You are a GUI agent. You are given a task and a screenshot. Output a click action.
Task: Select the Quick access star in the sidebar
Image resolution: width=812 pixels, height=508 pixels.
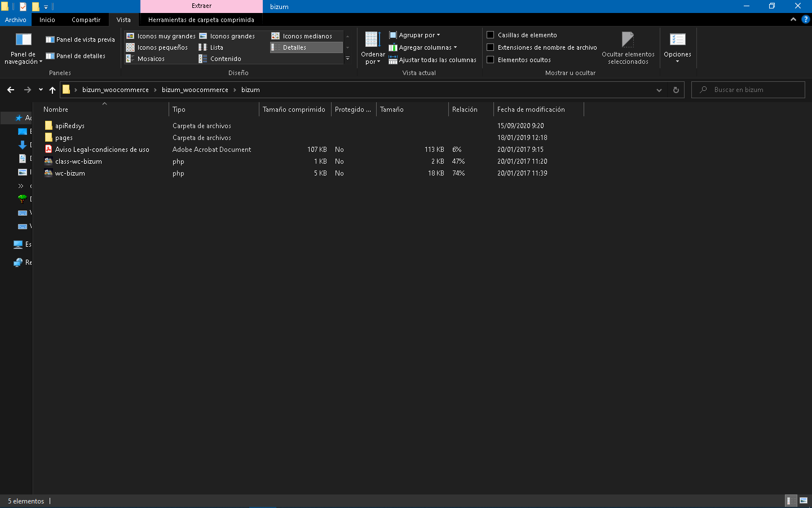coord(19,118)
